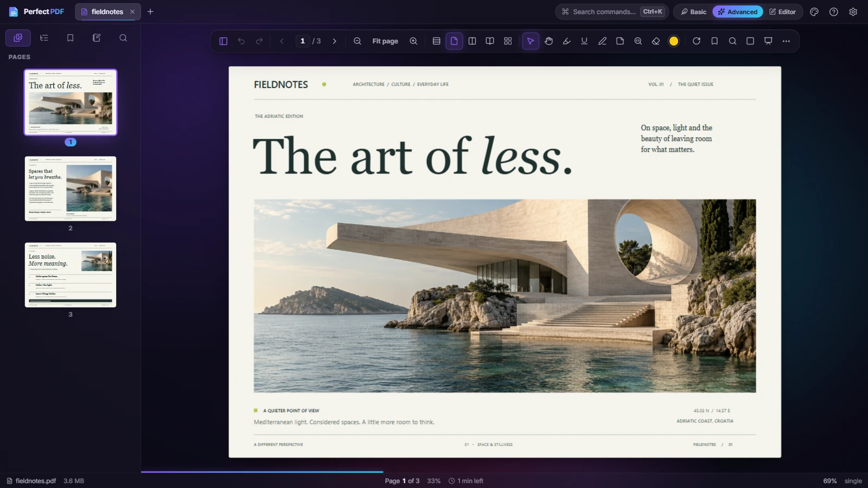Click the bookmark icon in toolbar

click(x=714, y=41)
